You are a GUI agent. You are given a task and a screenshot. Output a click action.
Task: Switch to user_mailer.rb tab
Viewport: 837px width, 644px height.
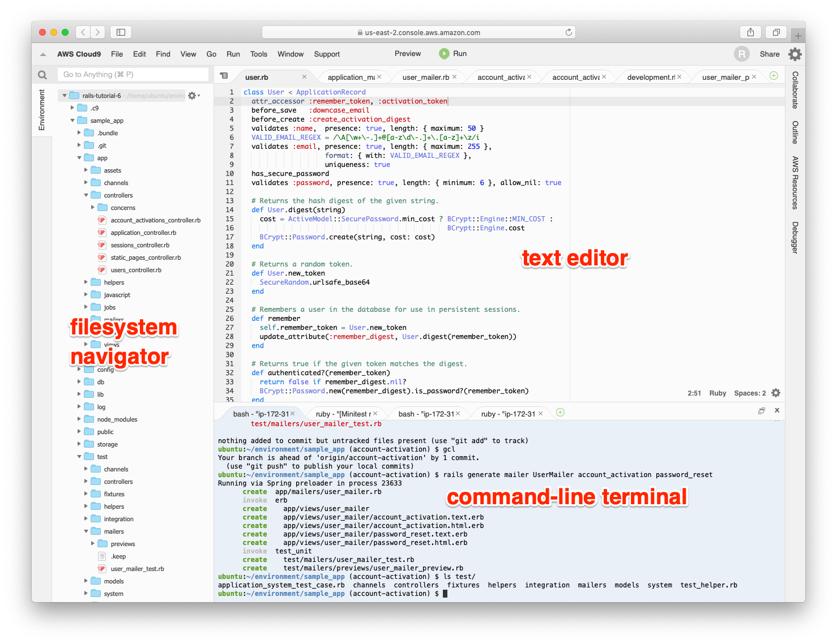click(x=425, y=78)
